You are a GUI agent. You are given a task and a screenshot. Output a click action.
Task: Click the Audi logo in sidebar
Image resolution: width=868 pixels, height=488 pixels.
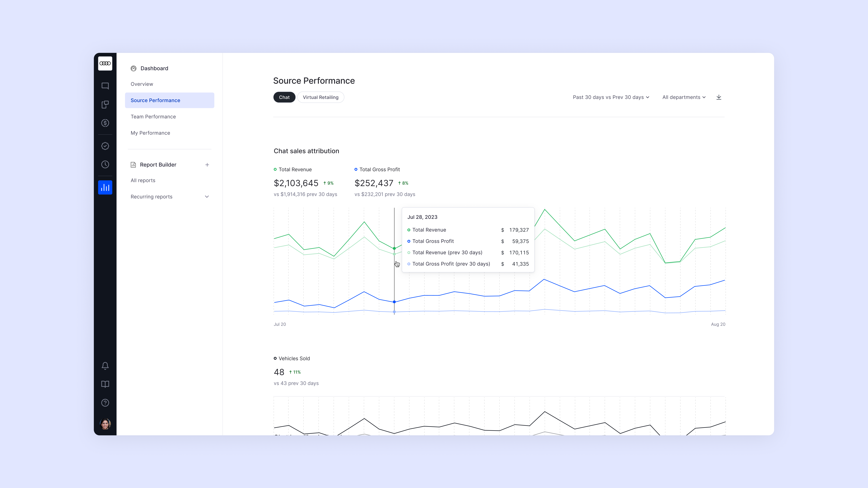tap(105, 63)
